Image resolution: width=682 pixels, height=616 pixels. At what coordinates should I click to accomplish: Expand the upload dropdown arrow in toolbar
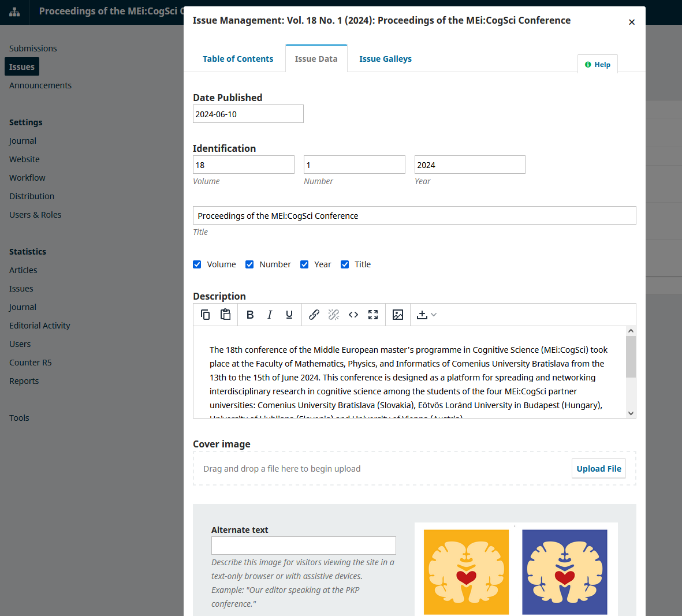point(434,315)
